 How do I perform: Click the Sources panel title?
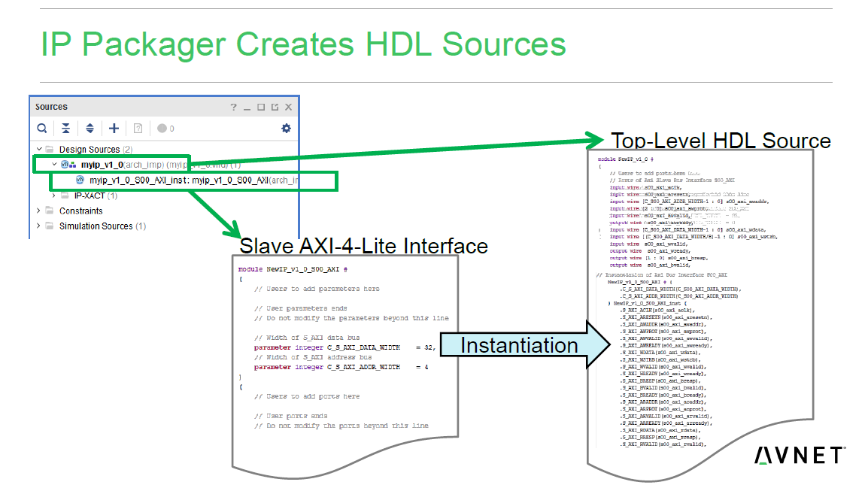pyautogui.click(x=51, y=107)
